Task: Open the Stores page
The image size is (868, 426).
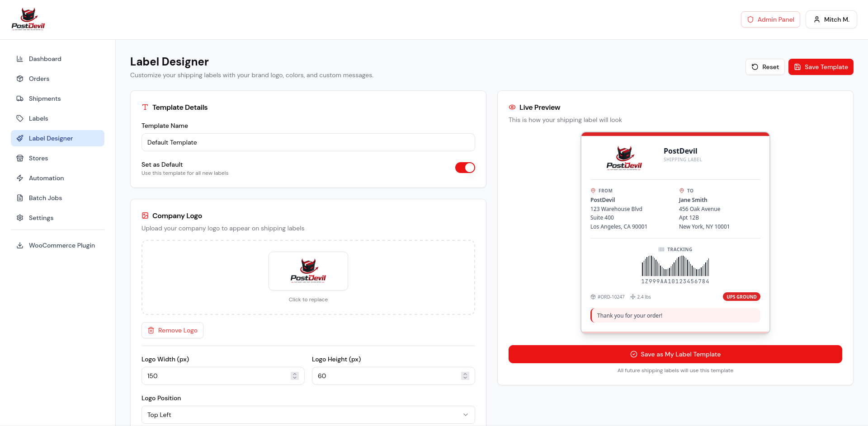Action: [57, 158]
